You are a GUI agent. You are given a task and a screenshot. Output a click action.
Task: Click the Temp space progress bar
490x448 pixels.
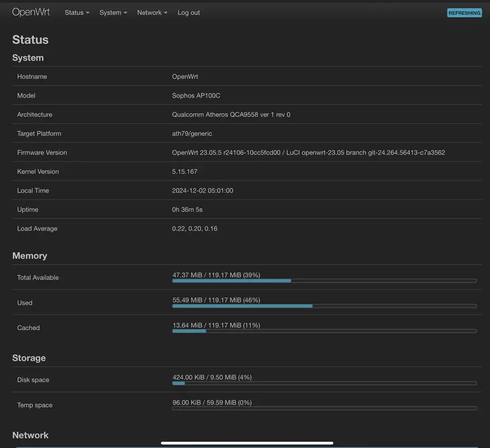tap(325, 408)
